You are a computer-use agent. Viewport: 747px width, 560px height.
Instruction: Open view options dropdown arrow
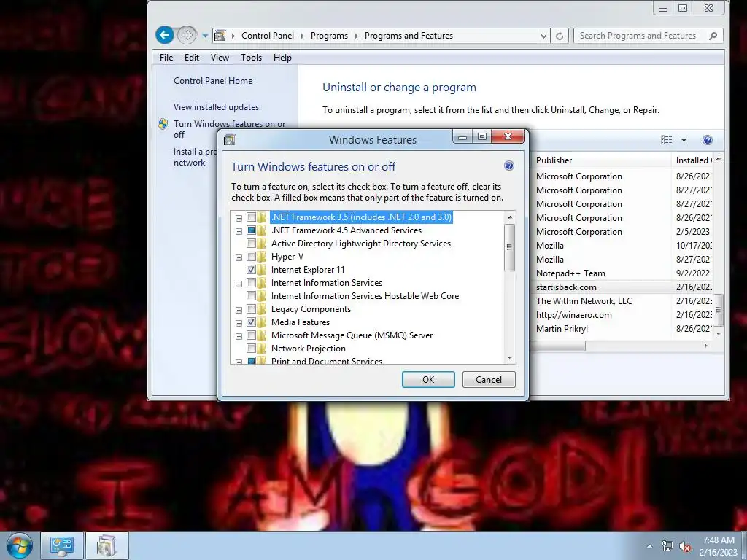684,140
